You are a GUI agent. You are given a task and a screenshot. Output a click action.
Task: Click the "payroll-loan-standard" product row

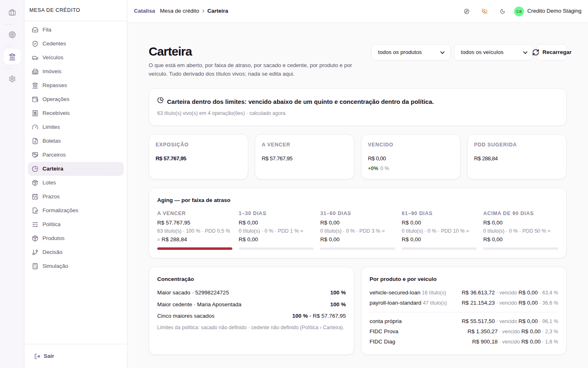pyautogui.click(x=464, y=303)
